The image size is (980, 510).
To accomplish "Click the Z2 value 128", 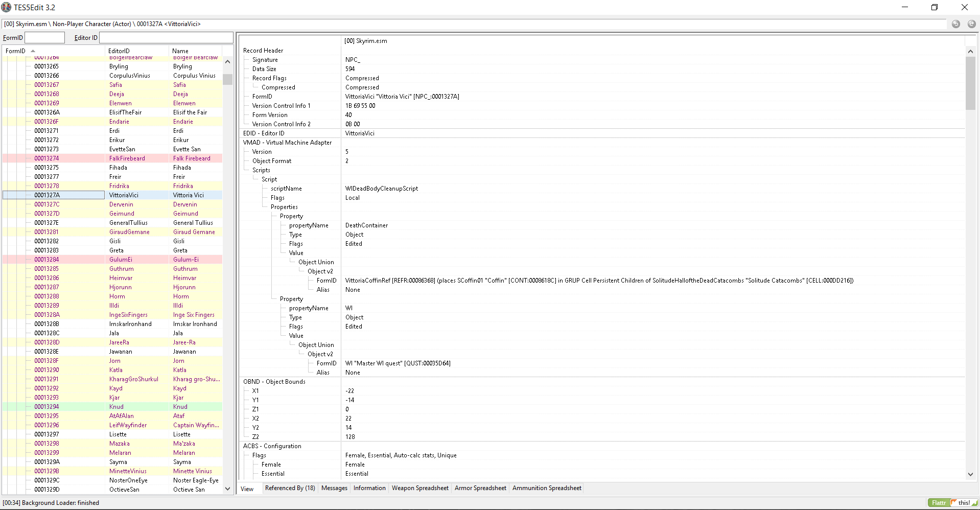I will (x=350, y=437).
